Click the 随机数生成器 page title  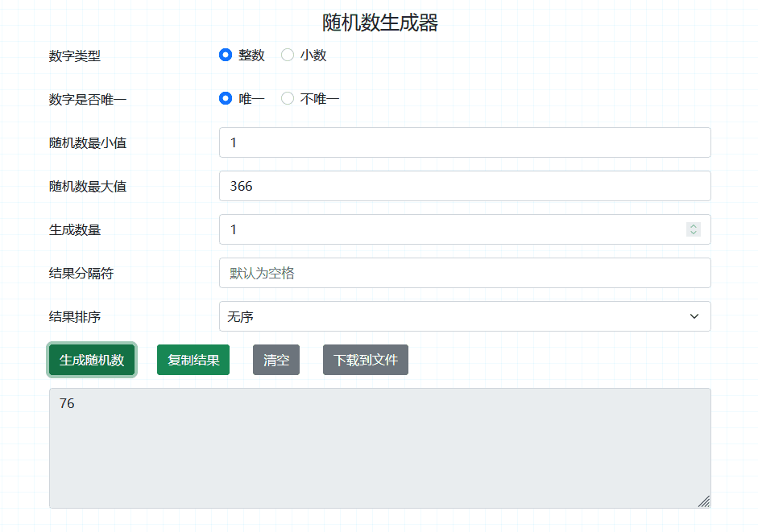pos(380,23)
